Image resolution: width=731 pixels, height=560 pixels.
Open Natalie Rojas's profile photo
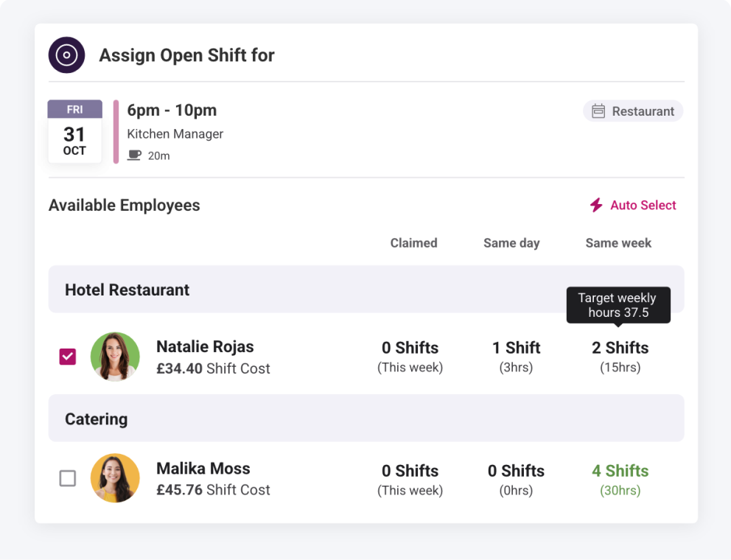pyautogui.click(x=115, y=357)
